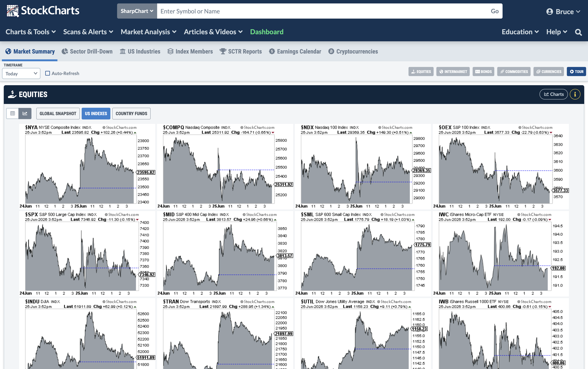Expand the Scans & Alerts menu
Screen dimensions: 588x369
pos(88,32)
